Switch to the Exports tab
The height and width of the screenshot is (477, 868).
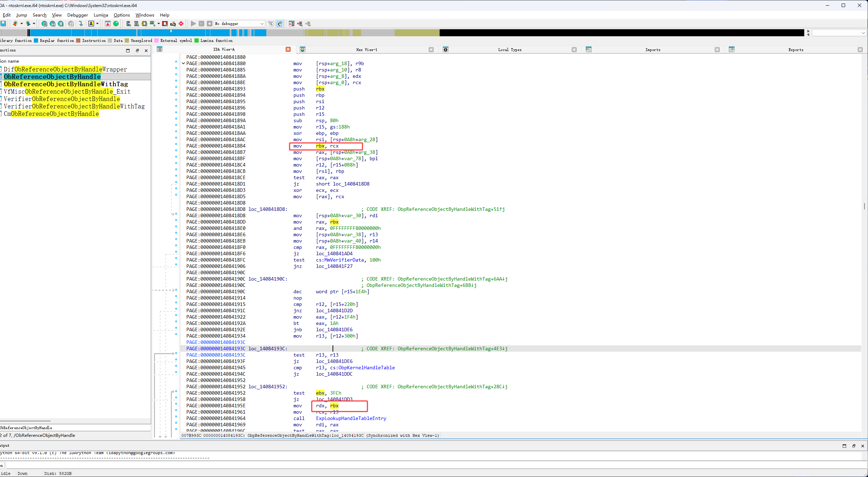click(795, 50)
